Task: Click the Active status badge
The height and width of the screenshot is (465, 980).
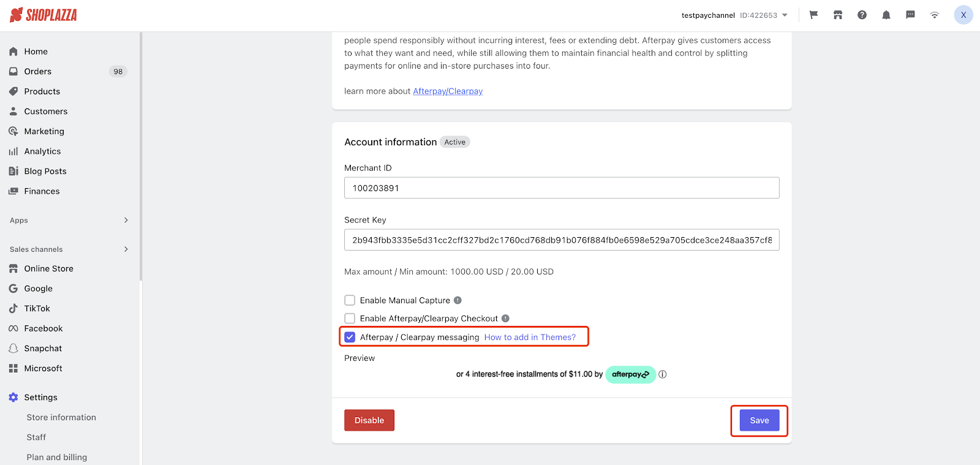Action: point(455,142)
